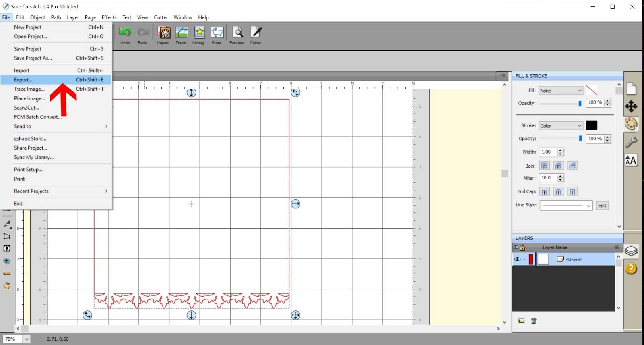Select the bevel join style
Screen dimensions: 644x345
click(572, 166)
